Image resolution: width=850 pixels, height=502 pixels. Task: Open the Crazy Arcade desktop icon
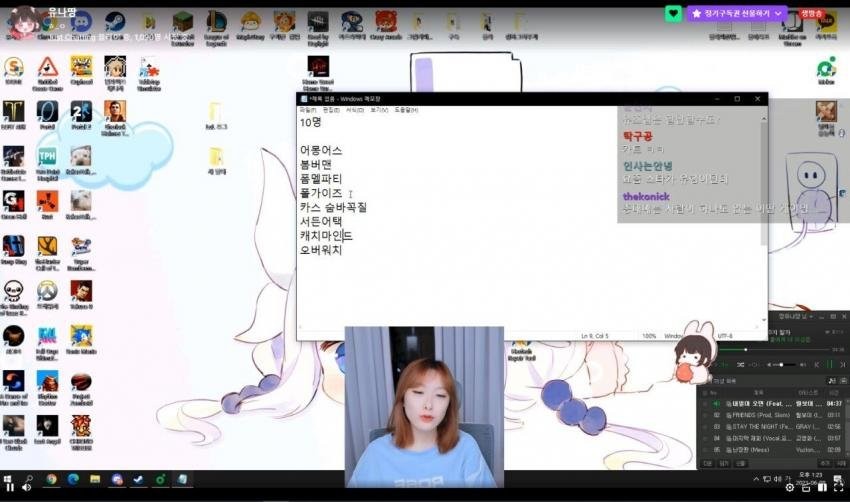coord(386,23)
